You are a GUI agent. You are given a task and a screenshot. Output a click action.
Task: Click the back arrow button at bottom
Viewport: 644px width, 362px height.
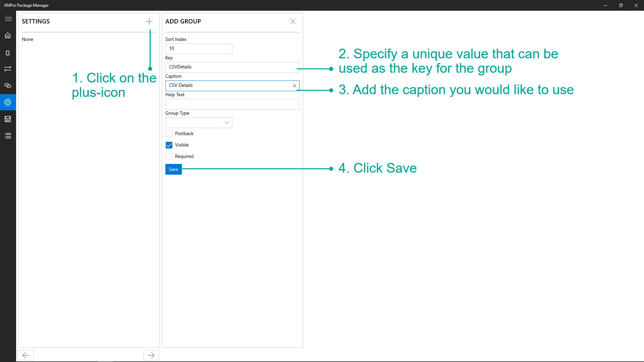point(26,355)
